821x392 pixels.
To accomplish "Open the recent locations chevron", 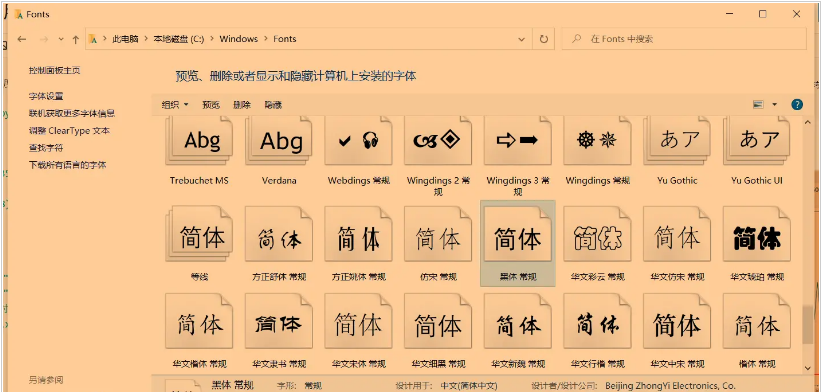I will click(x=61, y=39).
